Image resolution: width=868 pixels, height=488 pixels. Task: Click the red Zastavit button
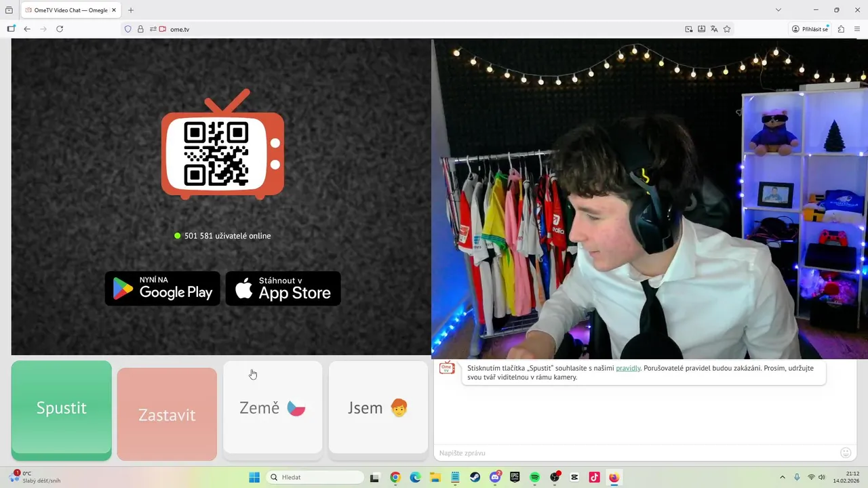(167, 414)
